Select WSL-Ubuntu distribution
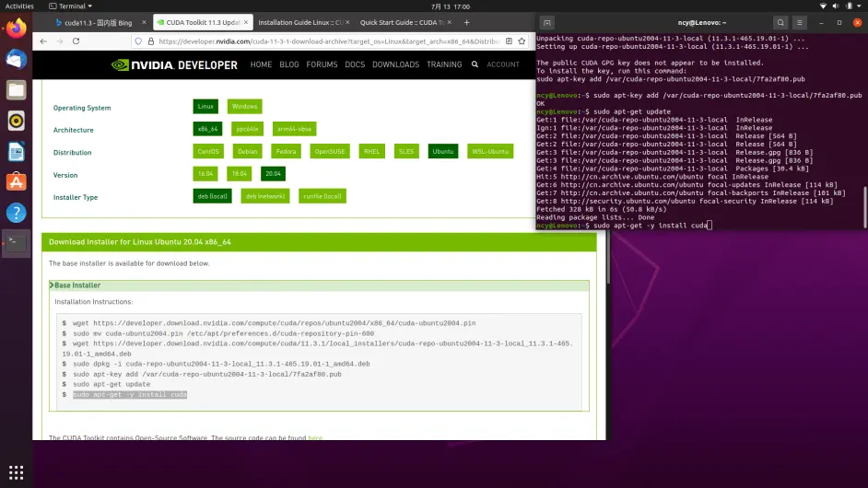This screenshot has height=488, width=868. (490, 151)
